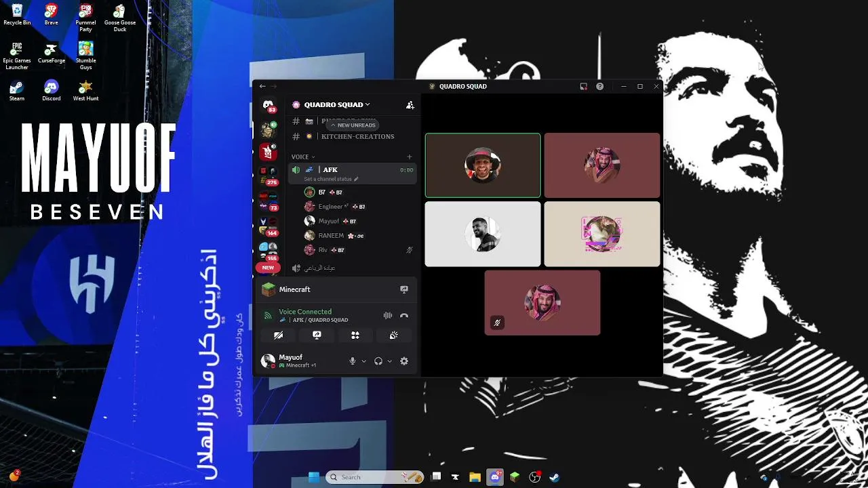Open server folder with 275 badge
The width and height of the screenshot is (868, 488).
pos(268,176)
